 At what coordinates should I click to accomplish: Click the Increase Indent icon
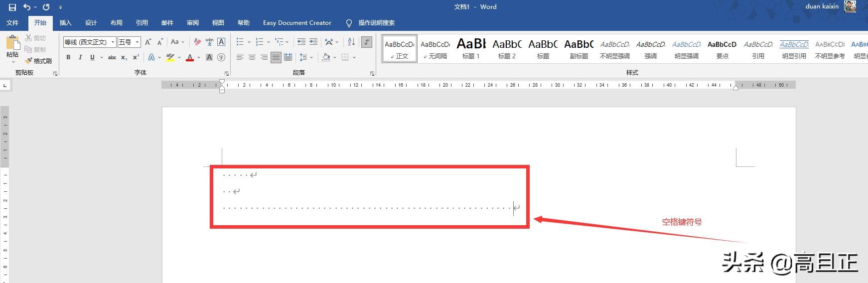[x=313, y=42]
